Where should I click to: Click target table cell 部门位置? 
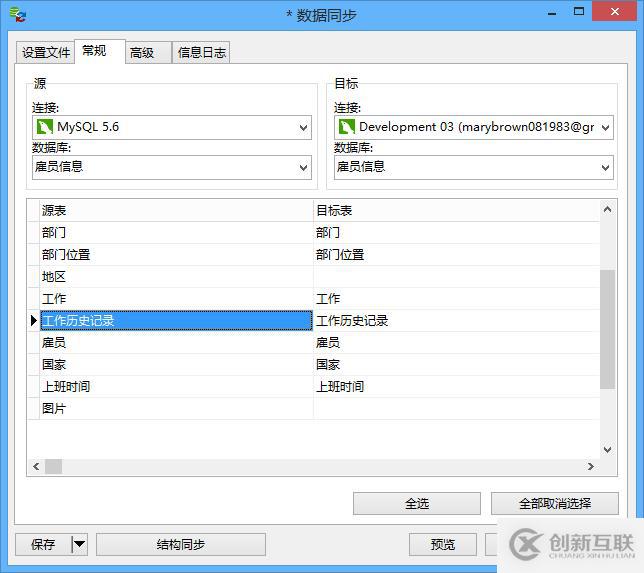(x=457, y=255)
